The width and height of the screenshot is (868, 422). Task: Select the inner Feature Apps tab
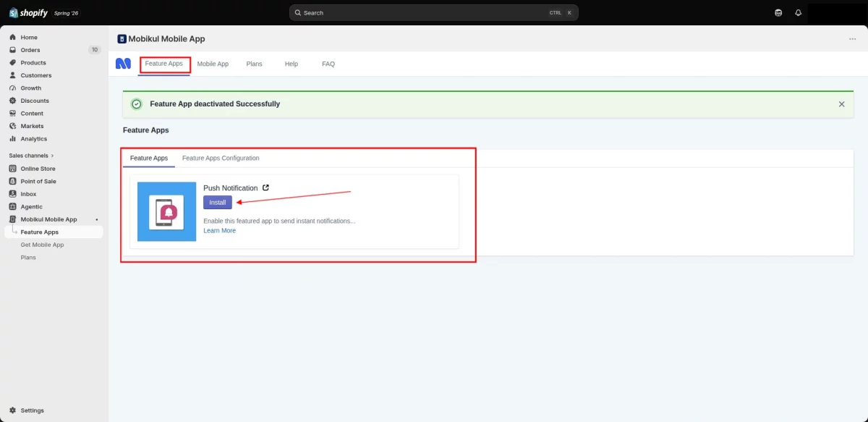[x=149, y=158]
